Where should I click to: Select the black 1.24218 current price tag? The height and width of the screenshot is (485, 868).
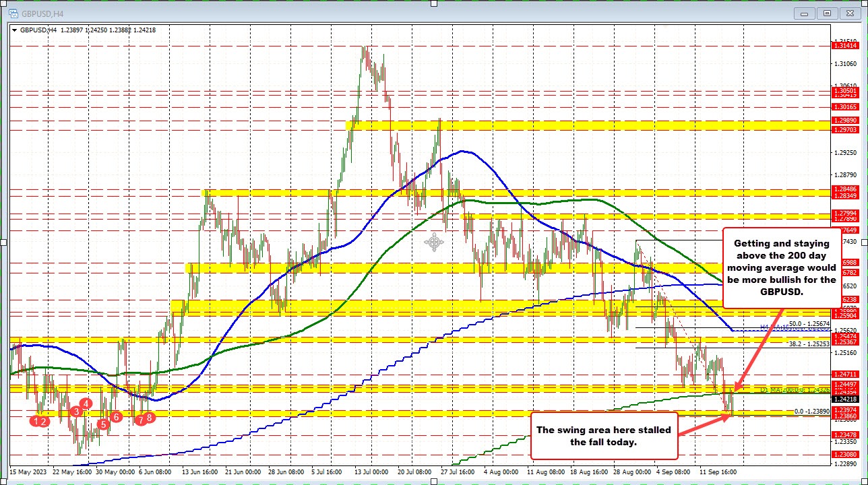845,398
